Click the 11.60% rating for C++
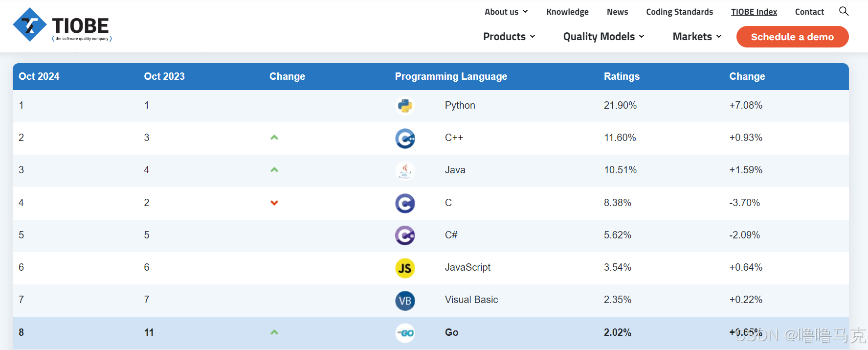 click(620, 138)
